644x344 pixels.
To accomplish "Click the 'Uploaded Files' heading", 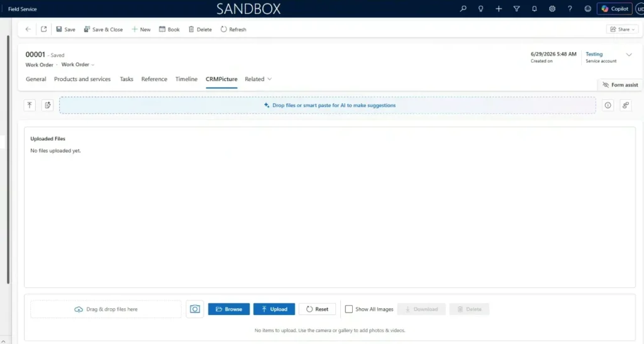I will pos(48,139).
